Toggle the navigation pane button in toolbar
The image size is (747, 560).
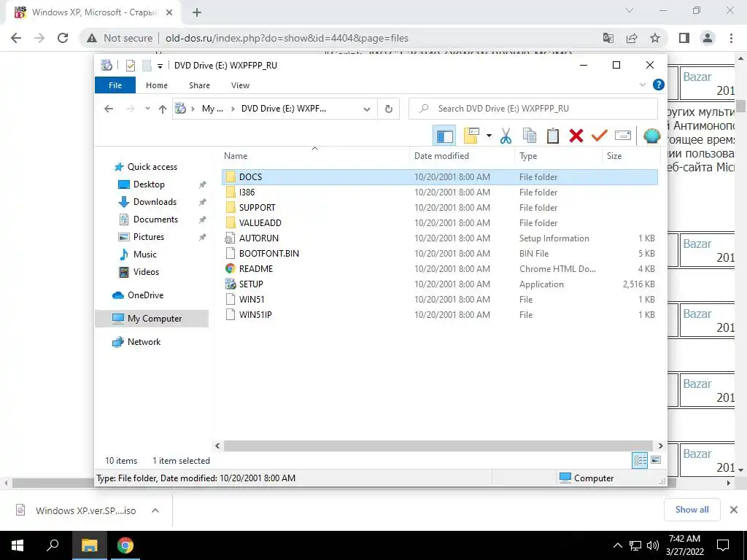click(444, 136)
